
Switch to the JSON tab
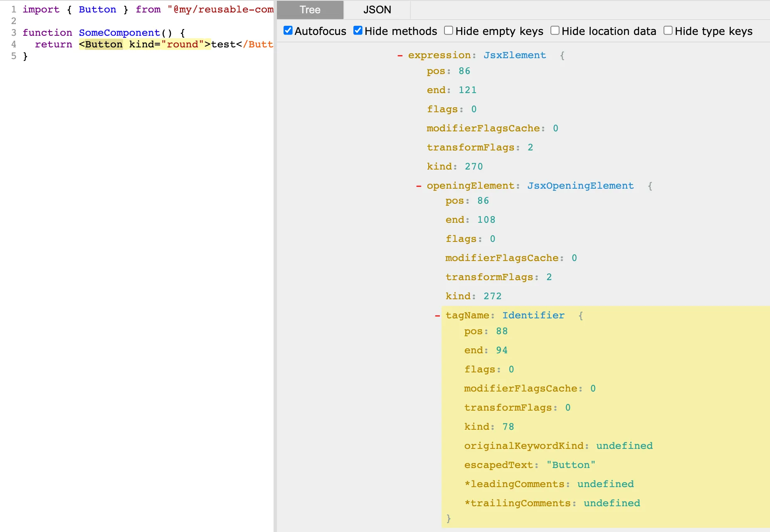pos(376,10)
